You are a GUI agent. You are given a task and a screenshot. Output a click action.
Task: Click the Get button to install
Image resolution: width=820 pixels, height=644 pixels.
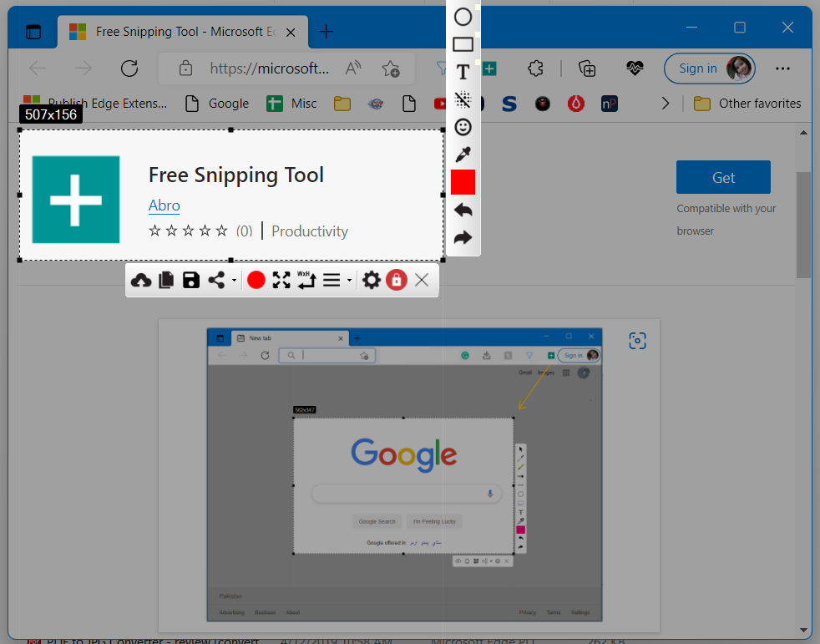[x=723, y=177]
